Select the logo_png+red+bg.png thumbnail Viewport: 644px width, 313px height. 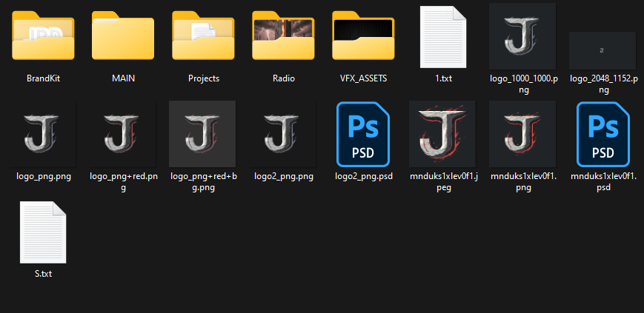point(202,134)
